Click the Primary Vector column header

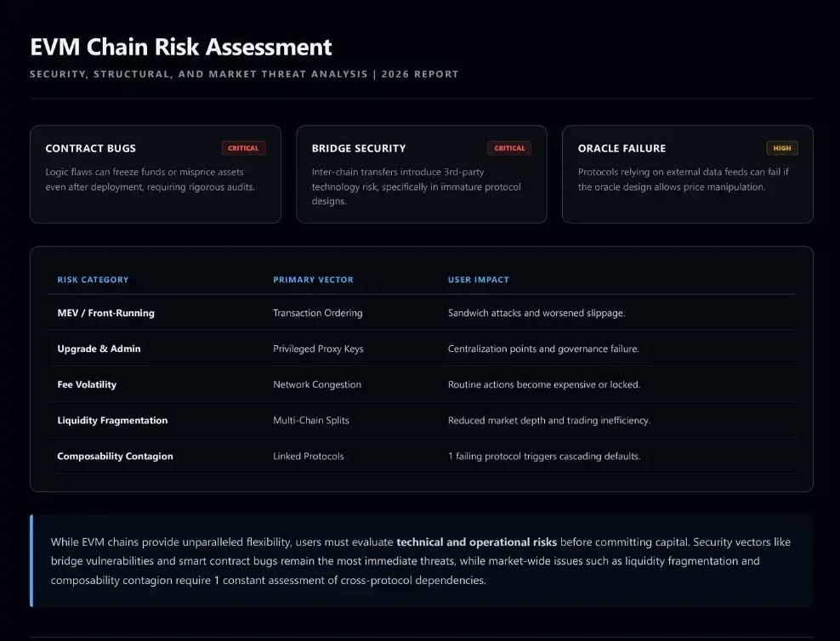(x=314, y=280)
